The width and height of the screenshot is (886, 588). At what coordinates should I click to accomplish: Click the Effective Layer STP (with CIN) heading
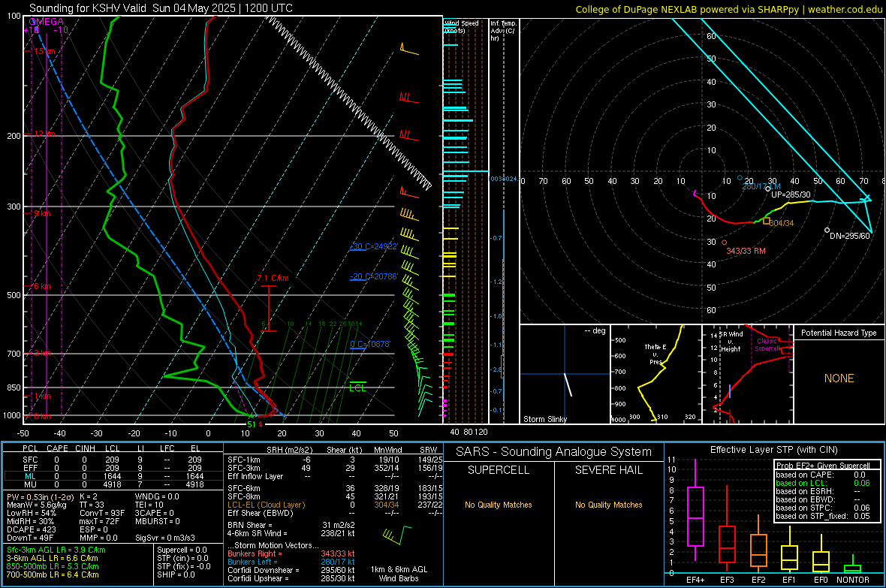(x=774, y=450)
